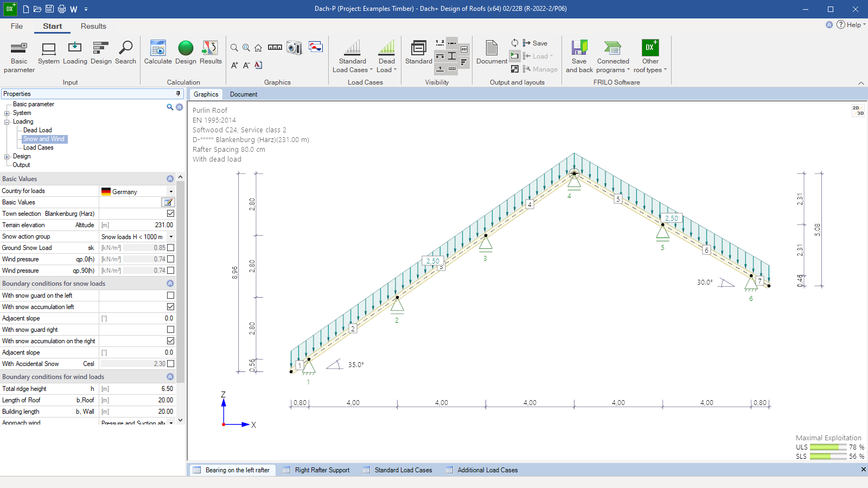Open Standard Load Cases bottom tab
The height and width of the screenshot is (488, 868).
point(398,470)
